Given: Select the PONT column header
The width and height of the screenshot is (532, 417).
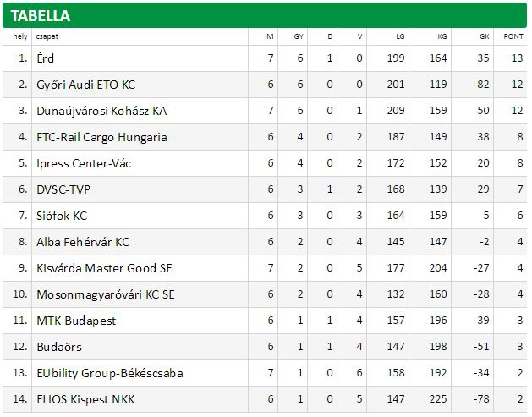Looking at the screenshot, I should coord(513,36).
